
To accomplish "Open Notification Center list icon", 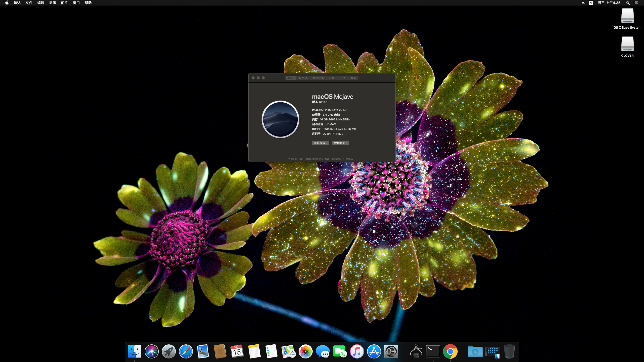I will [636, 3].
